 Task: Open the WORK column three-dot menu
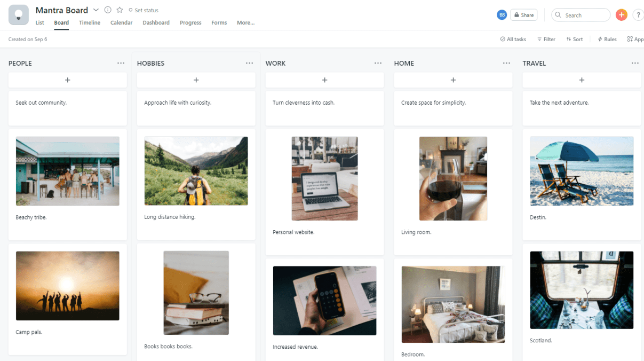point(378,63)
